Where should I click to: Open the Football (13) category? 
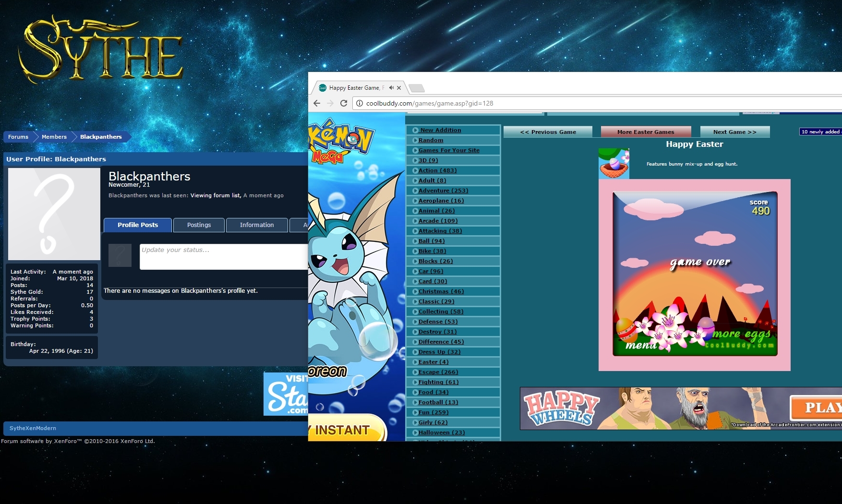point(438,402)
